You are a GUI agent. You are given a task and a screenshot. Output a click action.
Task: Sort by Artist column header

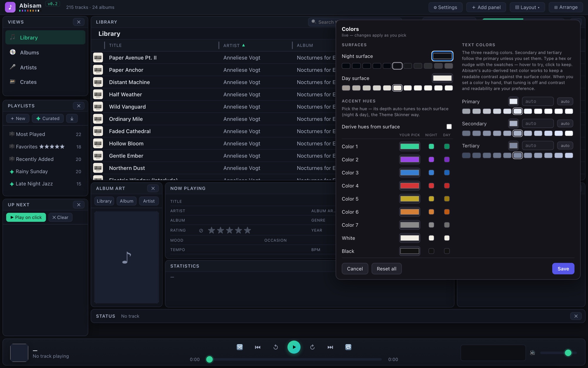click(x=234, y=45)
